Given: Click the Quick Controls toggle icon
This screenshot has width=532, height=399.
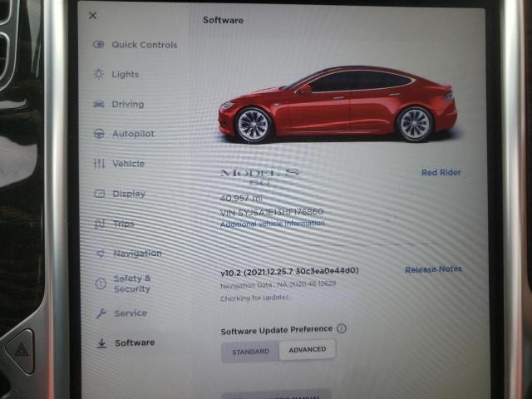Looking at the screenshot, I should [x=99, y=45].
